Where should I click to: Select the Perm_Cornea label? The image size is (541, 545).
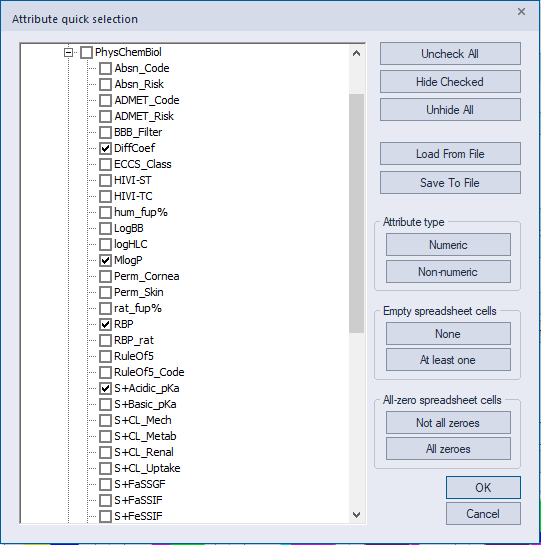click(x=147, y=276)
